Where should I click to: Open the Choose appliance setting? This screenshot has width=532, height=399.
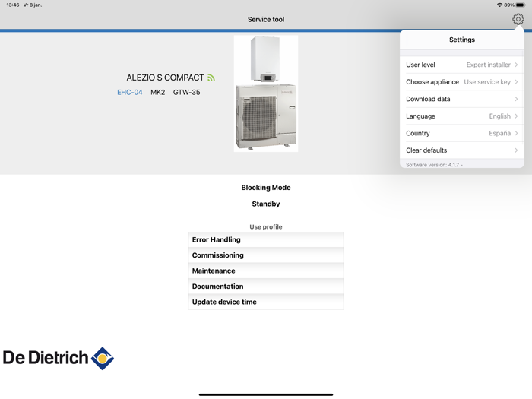tap(462, 82)
